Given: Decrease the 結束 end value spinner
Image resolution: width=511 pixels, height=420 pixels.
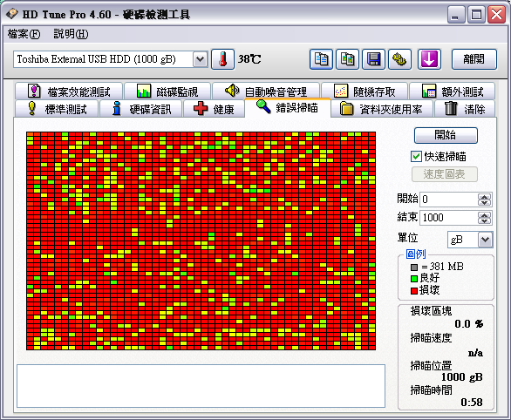Looking at the screenshot, I should pyautogui.click(x=484, y=220).
